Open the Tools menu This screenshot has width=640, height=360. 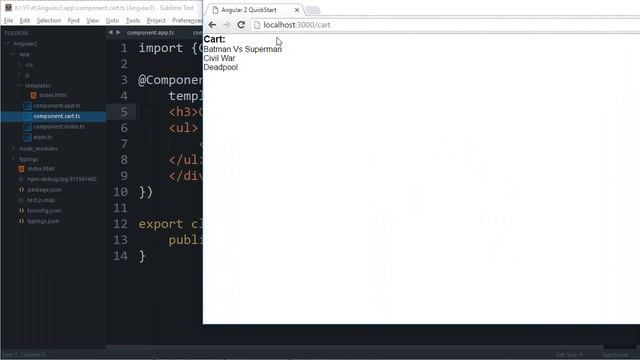(x=133, y=20)
